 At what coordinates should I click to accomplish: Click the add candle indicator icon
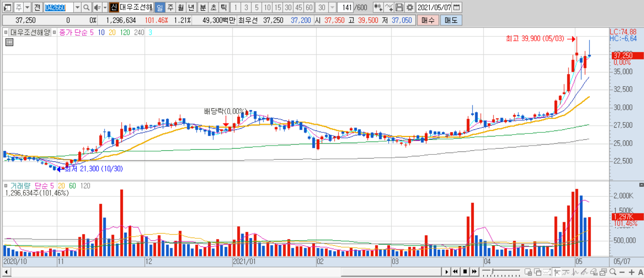pos(378,7)
